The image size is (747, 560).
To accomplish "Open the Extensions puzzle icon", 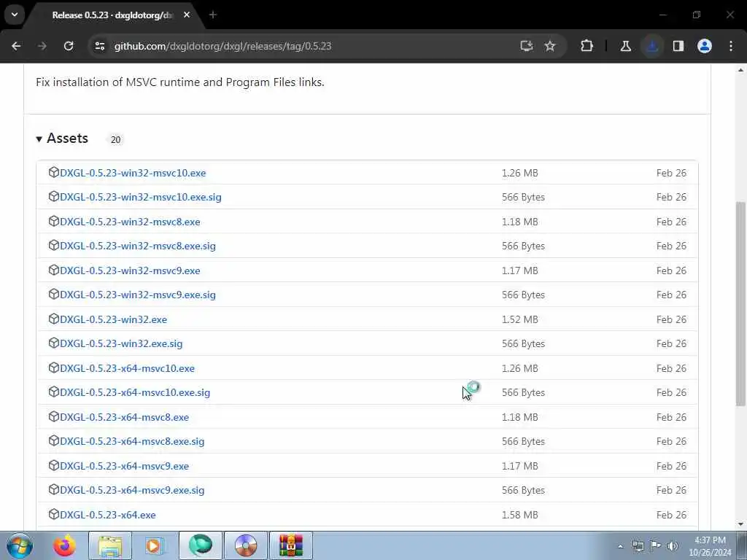I will tap(587, 46).
